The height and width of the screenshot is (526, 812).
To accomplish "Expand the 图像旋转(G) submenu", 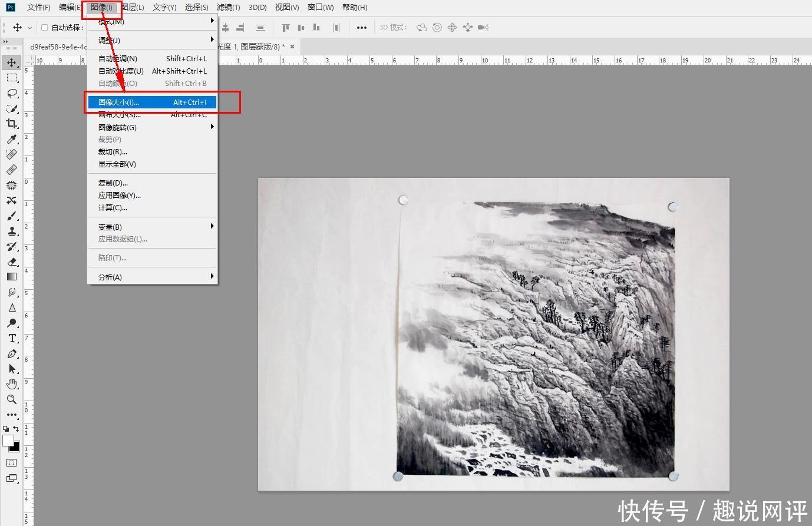I will point(152,127).
